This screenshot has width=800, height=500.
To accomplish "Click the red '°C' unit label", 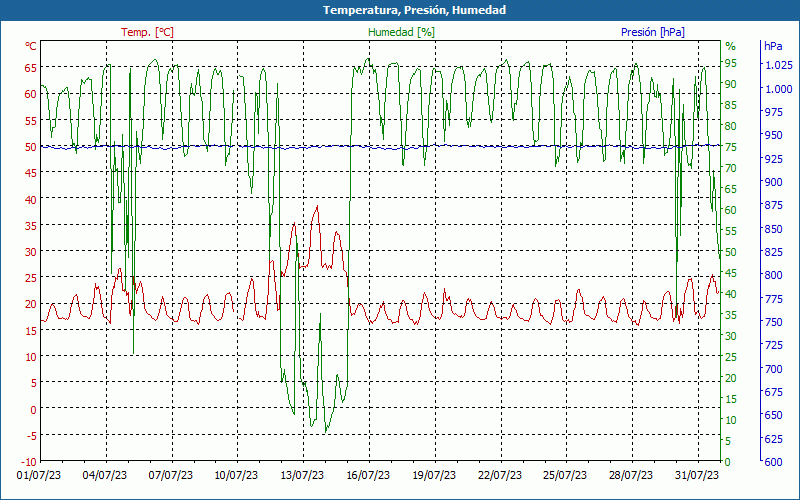I will [31, 46].
